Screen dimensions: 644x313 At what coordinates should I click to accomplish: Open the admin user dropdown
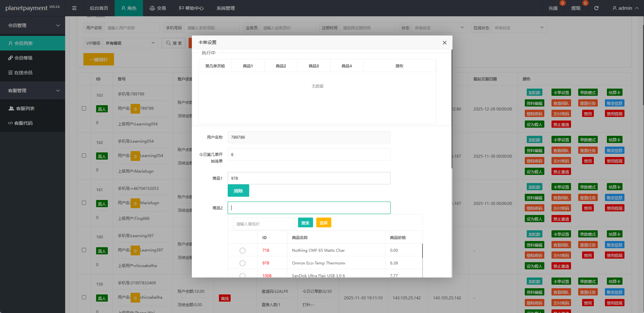tap(625, 8)
